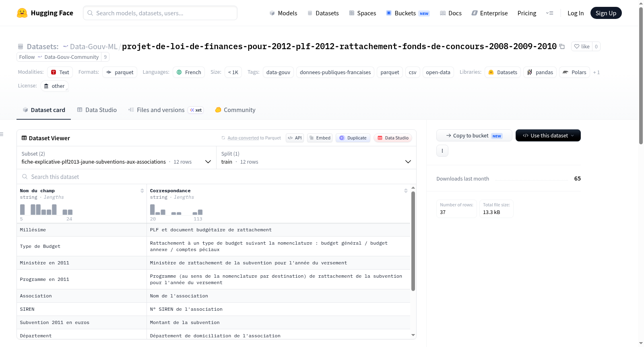Follow the Data-Gouv-Community organization
The height and width of the screenshot is (347, 644).
click(x=59, y=57)
